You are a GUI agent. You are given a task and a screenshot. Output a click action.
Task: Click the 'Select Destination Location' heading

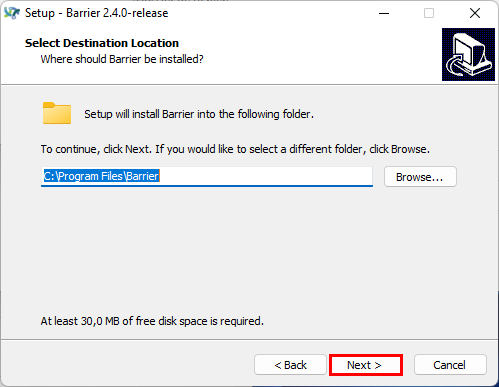tap(102, 43)
